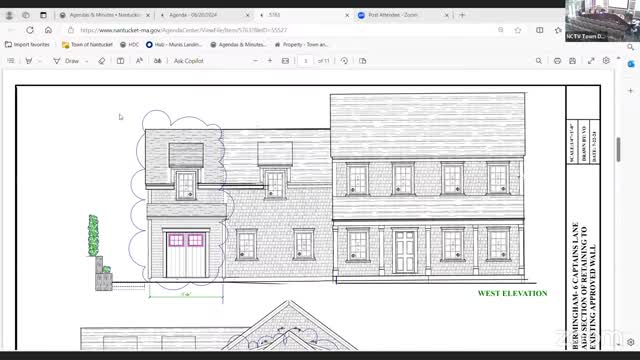Enter PDF full screen mode
The height and width of the screenshot is (360, 640).
click(x=591, y=61)
